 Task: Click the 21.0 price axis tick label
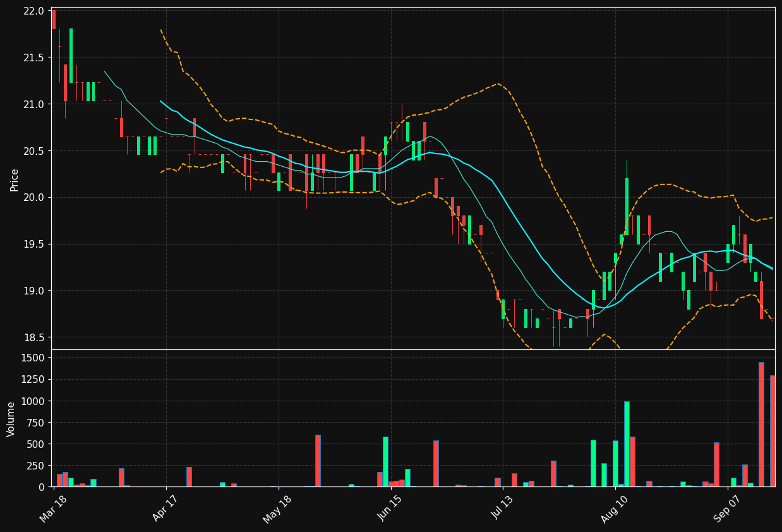(x=34, y=104)
